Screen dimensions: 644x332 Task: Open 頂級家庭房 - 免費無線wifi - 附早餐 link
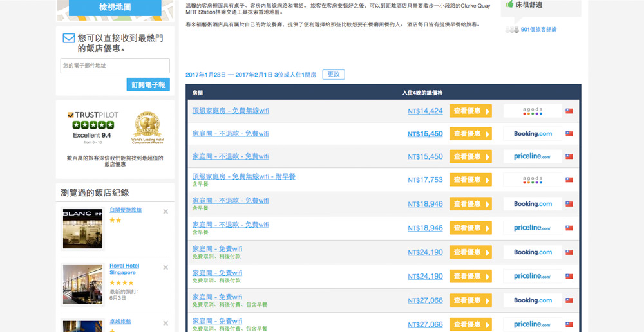tap(244, 176)
